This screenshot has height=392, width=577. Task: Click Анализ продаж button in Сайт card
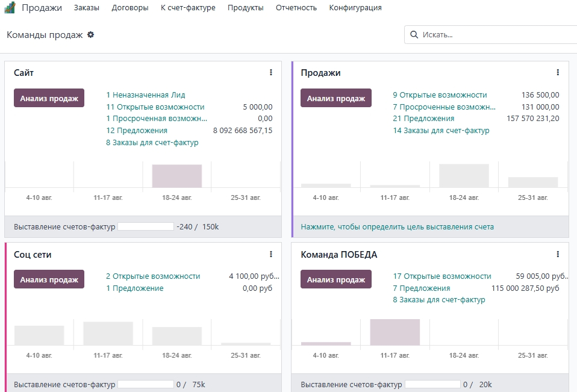coord(49,98)
